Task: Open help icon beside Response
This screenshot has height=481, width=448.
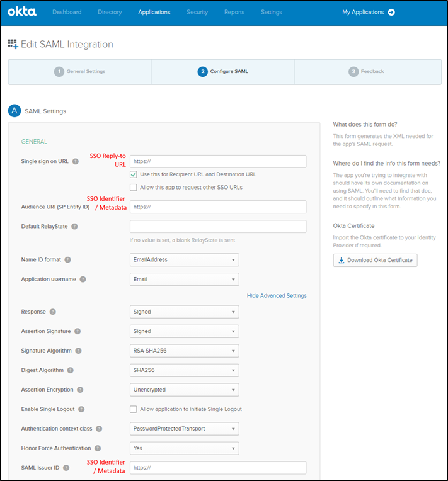Action: [x=53, y=312]
